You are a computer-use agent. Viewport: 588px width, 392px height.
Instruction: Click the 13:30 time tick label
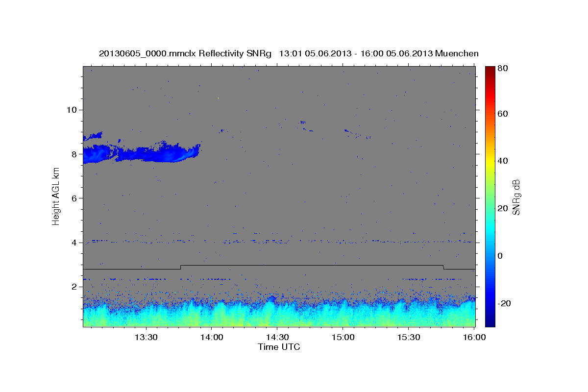pos(146,337)
